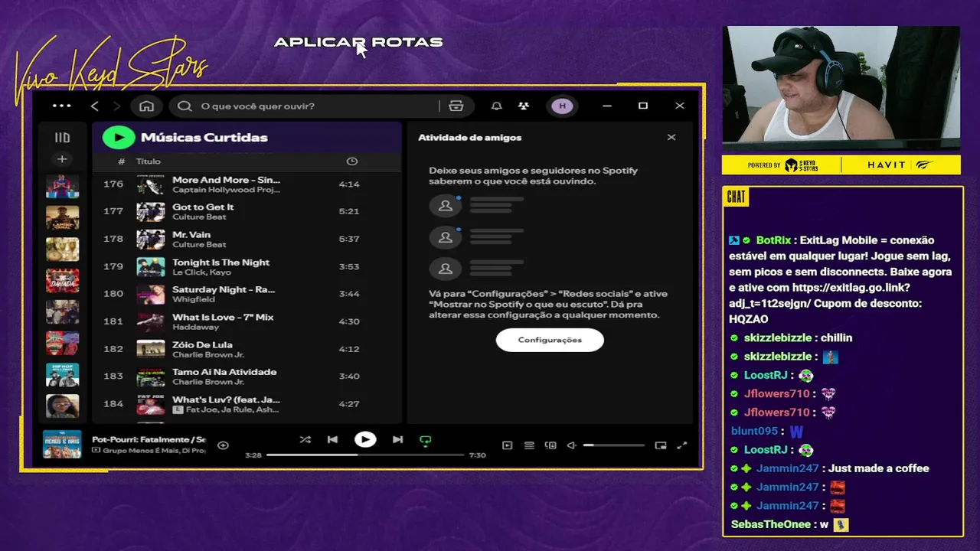Open the Browse icon in search bar

click(456, 106)
